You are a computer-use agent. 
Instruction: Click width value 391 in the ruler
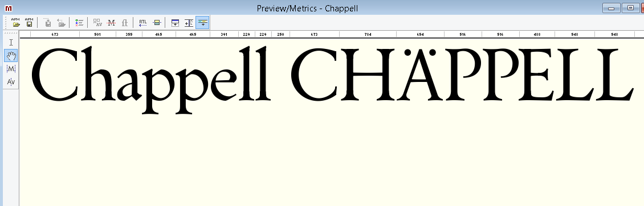coord(224,35)
